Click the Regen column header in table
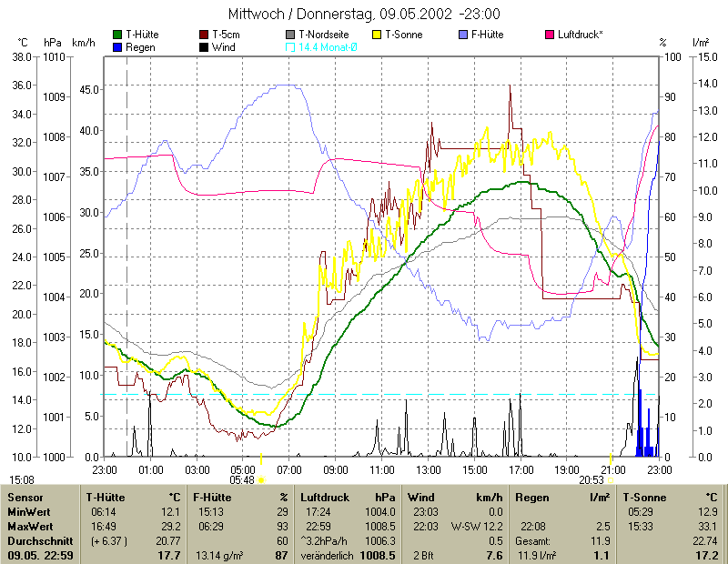 point(533,498)
